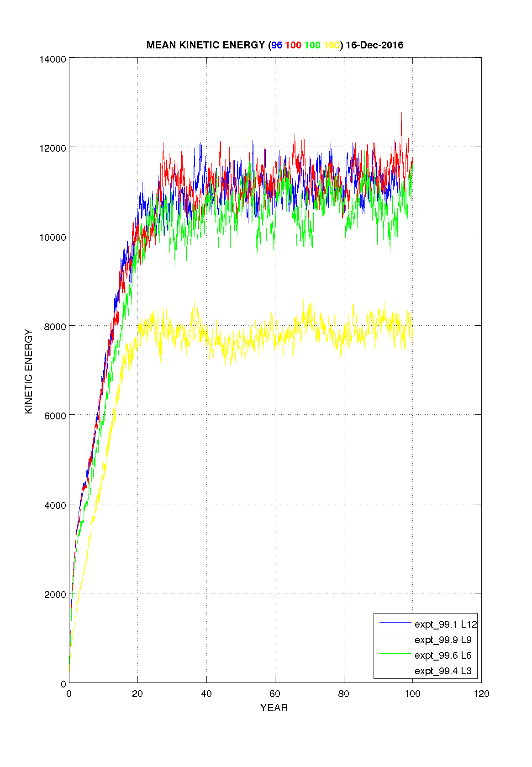The image size is (532, 767).
Task: Pick the green line sample in legend
Action: click(395, 654)
